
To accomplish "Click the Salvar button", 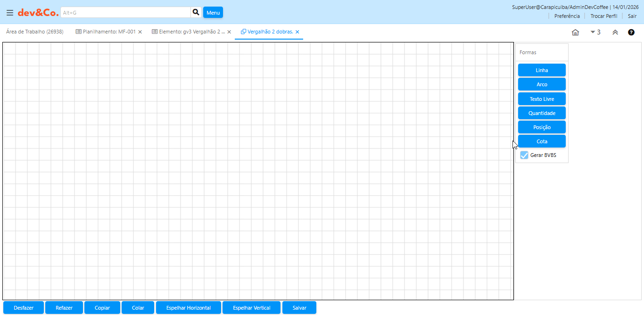I will coord(299,308).
